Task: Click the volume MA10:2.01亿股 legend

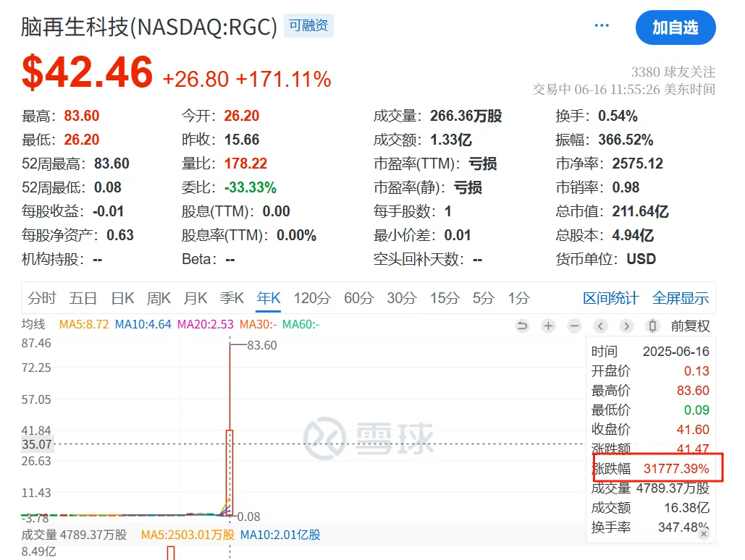Action: coord(280,535)
